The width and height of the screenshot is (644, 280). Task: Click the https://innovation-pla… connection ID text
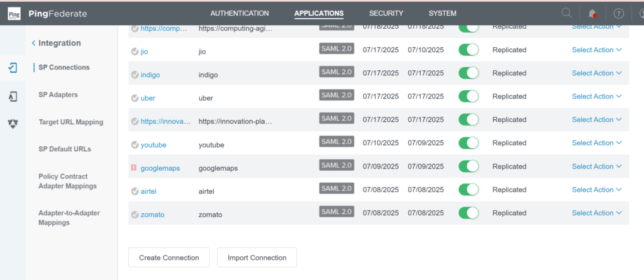pos(235,121)
